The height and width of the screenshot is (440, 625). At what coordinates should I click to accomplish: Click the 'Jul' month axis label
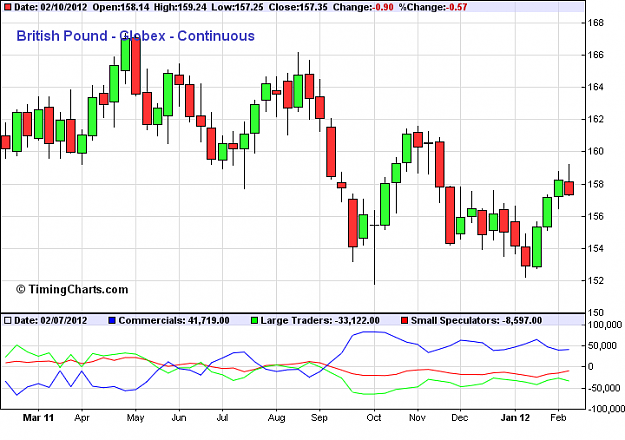(x=222, y=418)
